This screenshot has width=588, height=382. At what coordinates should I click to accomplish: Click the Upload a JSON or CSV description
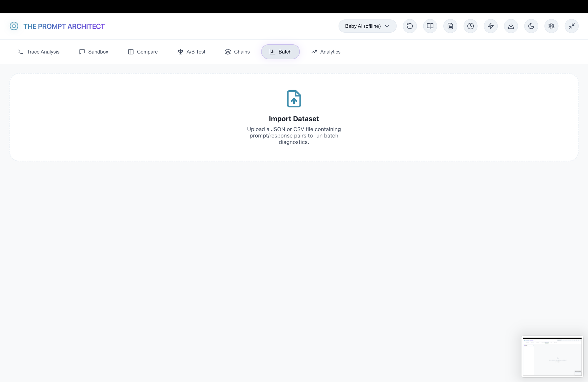click(x=294, y=136)
